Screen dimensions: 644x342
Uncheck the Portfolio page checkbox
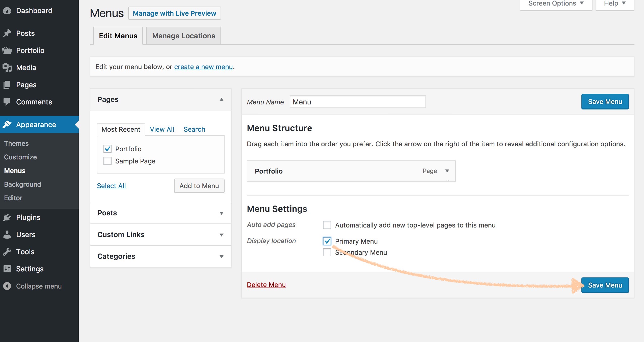point(108,149)
